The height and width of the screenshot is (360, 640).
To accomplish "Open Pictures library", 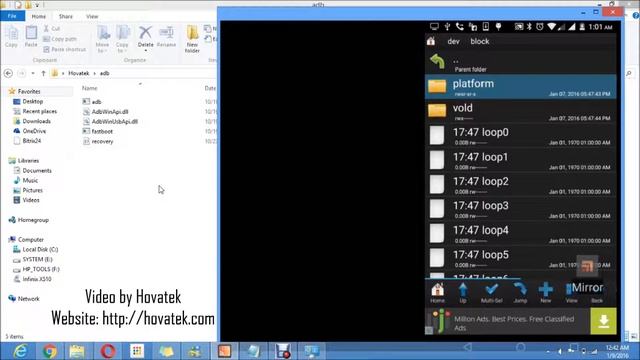I will coord(28,190).
